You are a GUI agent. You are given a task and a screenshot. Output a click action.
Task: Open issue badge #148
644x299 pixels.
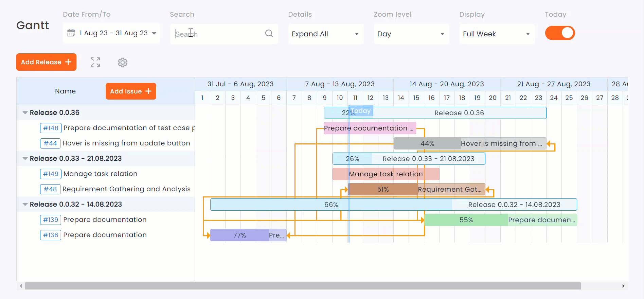tap(51, 128)
